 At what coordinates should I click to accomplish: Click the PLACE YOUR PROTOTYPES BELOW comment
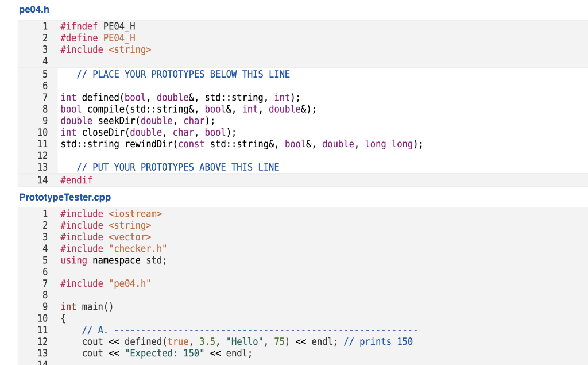click(x=184, y=74)
